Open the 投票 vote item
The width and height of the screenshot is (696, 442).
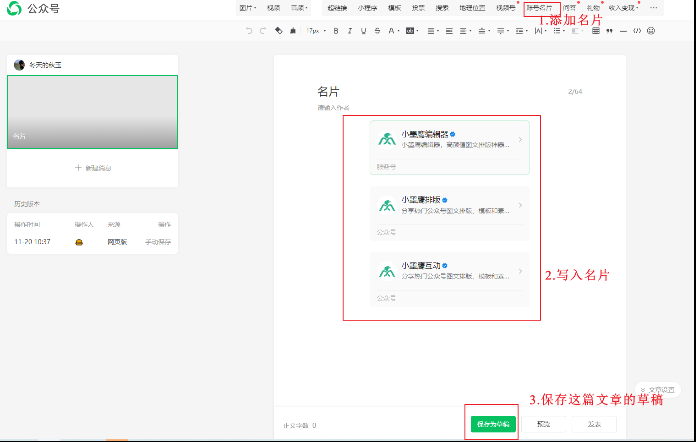click(x=418, y=8)
